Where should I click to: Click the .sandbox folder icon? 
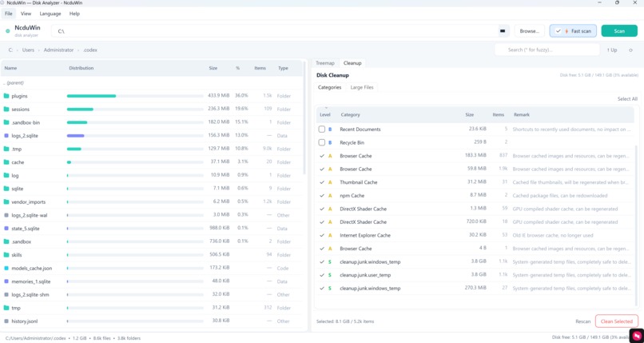click(x=6, y=241)
